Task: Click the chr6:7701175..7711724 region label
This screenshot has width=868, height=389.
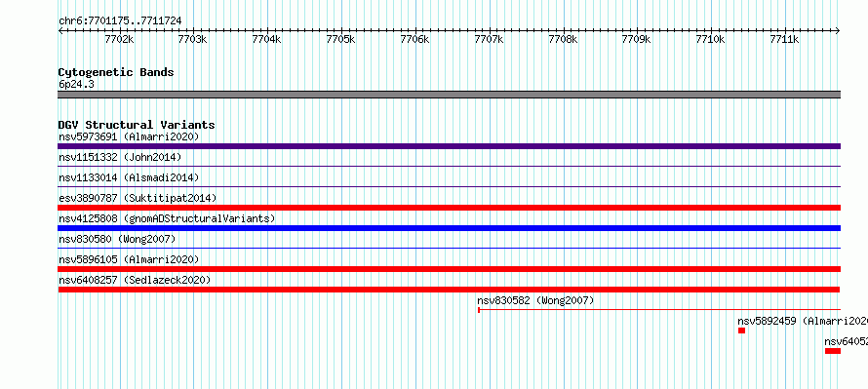Action: (x=120, y=21)
